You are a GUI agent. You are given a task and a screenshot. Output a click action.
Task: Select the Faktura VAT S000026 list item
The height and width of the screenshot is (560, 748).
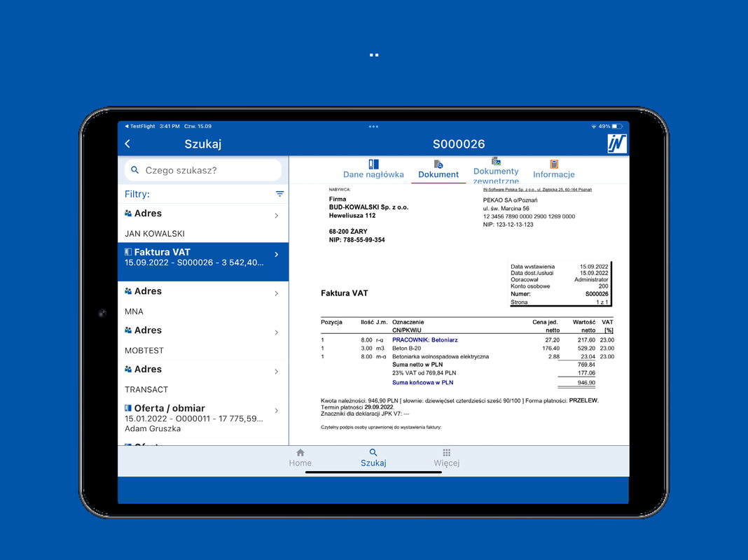point(200,258)
